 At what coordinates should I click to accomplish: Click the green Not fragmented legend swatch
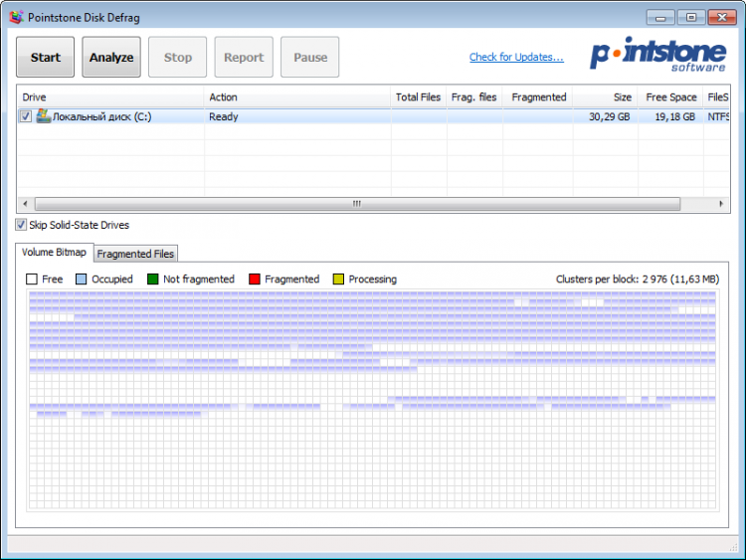(153, 279)
